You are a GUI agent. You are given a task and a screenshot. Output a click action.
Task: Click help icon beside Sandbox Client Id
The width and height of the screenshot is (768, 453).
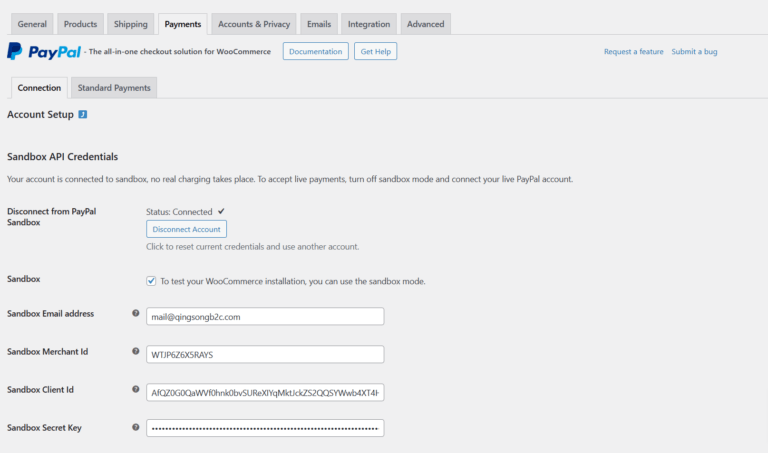coord(136,389)
